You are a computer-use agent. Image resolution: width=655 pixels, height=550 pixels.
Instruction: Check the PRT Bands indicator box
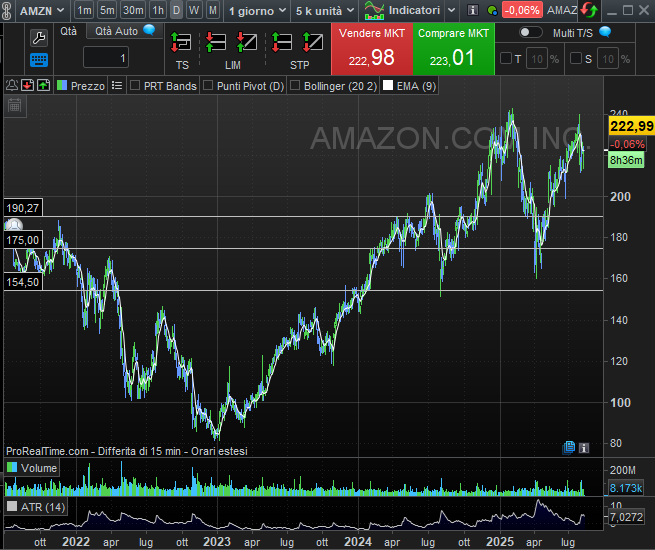(x=135, y=85)
